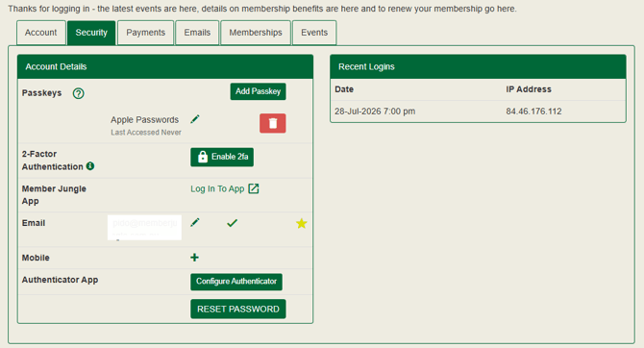Click the yellow primary email star
Viewport: 644px width, 348px height.
tap(302, 223)
